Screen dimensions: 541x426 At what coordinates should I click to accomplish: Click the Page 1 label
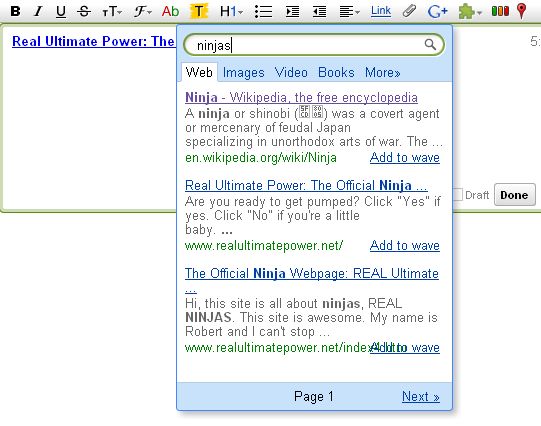point(314,397)
